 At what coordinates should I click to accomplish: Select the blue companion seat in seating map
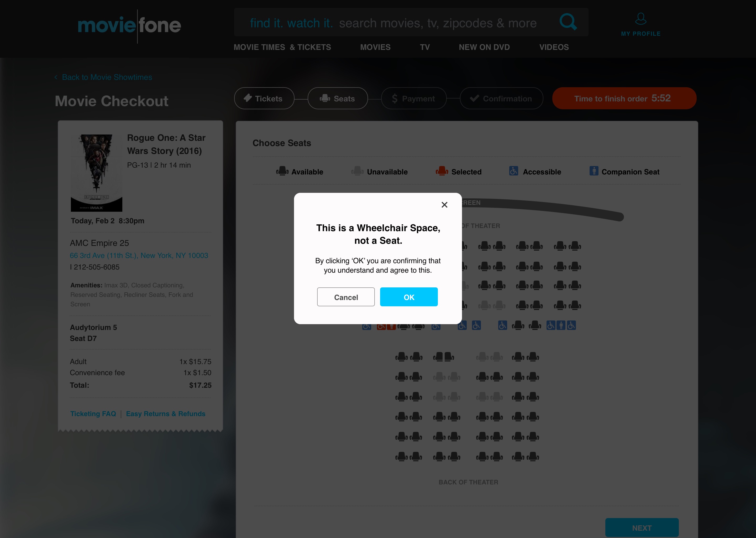click(561, 325)
